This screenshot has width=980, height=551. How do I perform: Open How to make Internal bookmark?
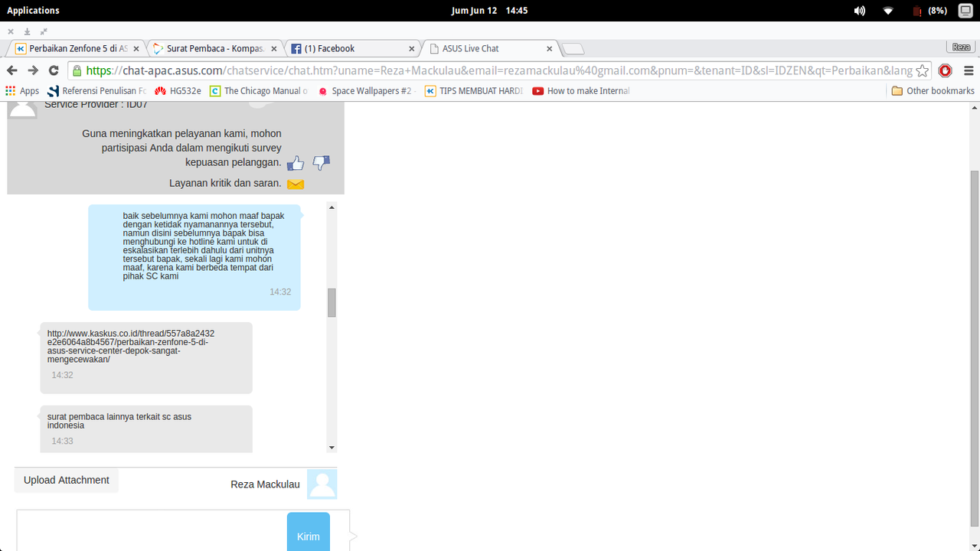click(x=580, y=90)
